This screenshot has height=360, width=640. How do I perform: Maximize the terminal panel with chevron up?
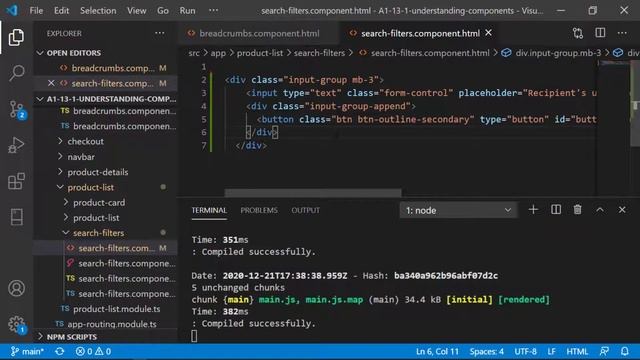point(600,210)
